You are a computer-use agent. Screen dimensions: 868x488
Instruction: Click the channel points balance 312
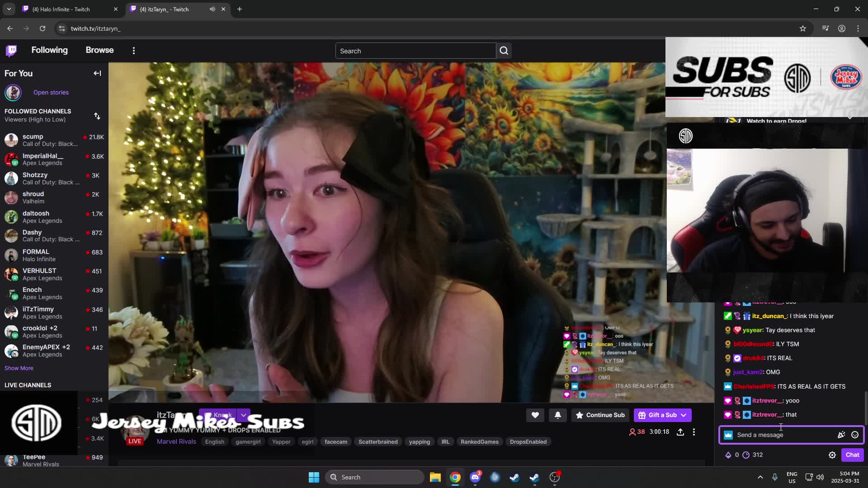click(753, 455)
